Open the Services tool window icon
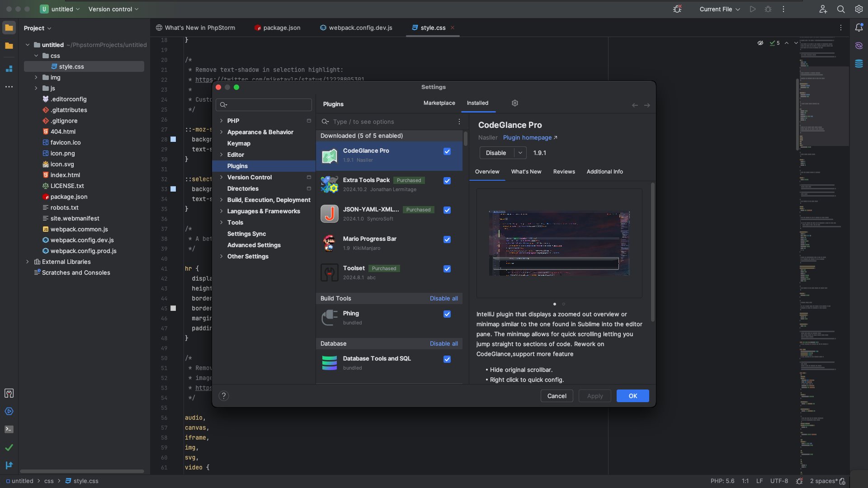Viewport: 868px width, 488px height. tap(9, 411)
